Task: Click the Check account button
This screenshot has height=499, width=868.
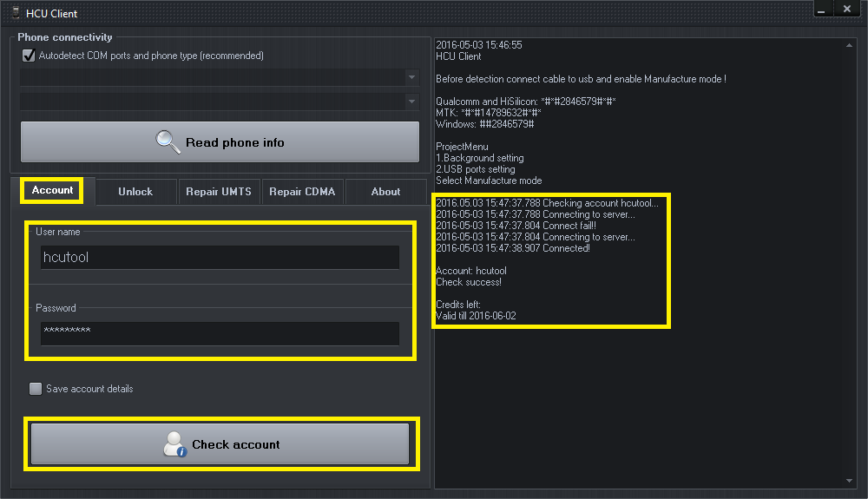Action: 220,444
